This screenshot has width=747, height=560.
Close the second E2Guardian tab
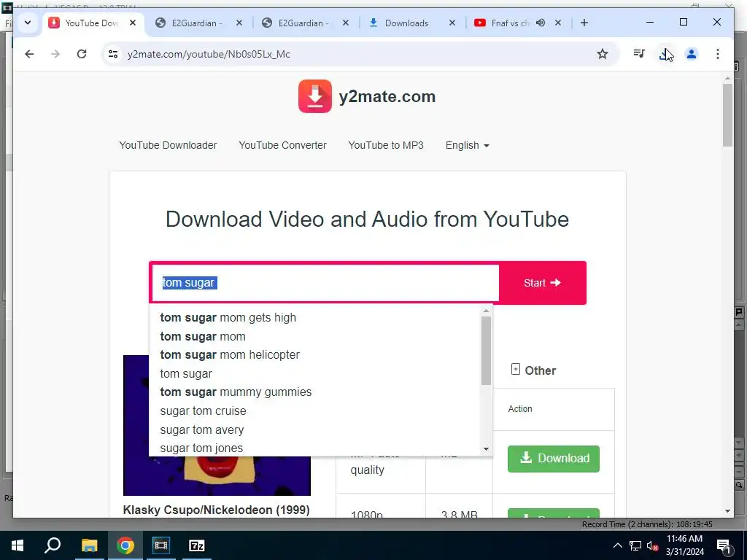coord(345,23)
